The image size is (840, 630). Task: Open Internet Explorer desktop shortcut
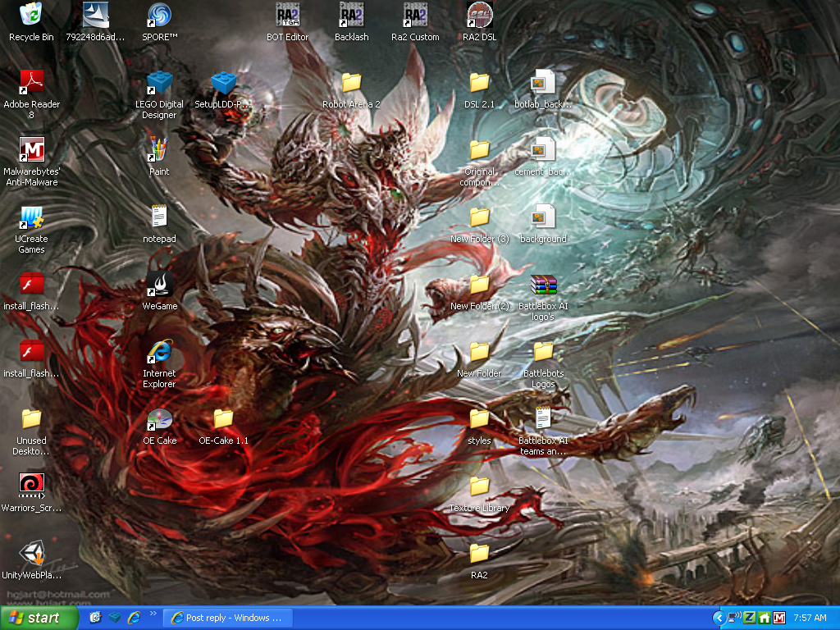pyautogui.click(x=159, y=351)
